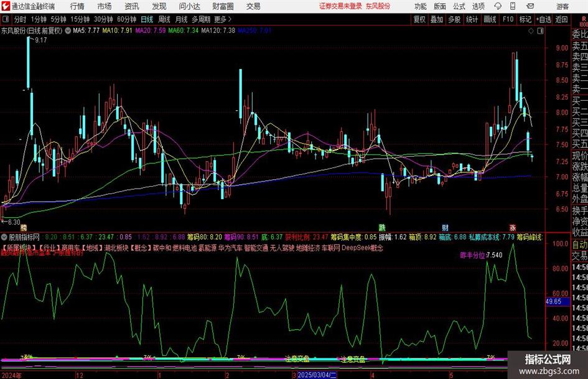
Task: Click the 涨 marker below the chart
Action: pos(513,227)
